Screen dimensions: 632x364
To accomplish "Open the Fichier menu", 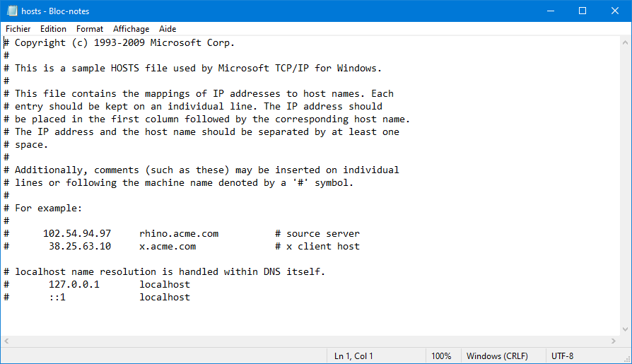I will coord(18,29).
